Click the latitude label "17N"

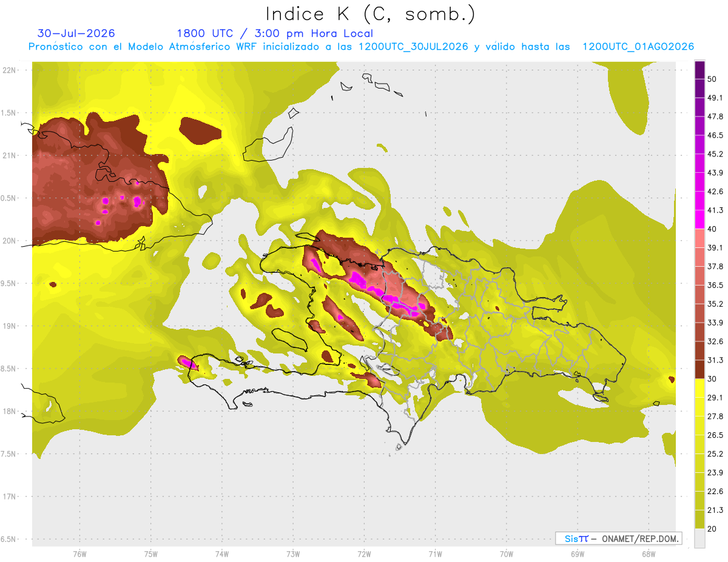pyautogui.click(x=10, y=497)
